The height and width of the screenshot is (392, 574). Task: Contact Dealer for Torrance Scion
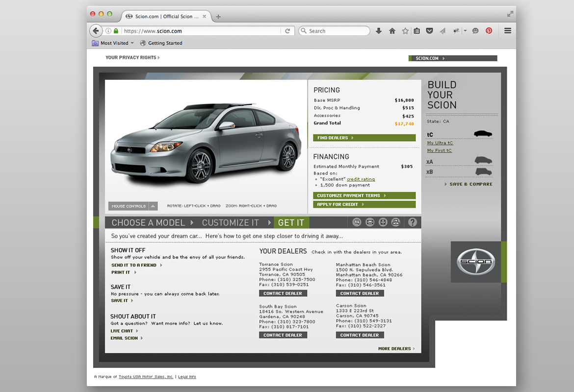(x=283, y=294)
